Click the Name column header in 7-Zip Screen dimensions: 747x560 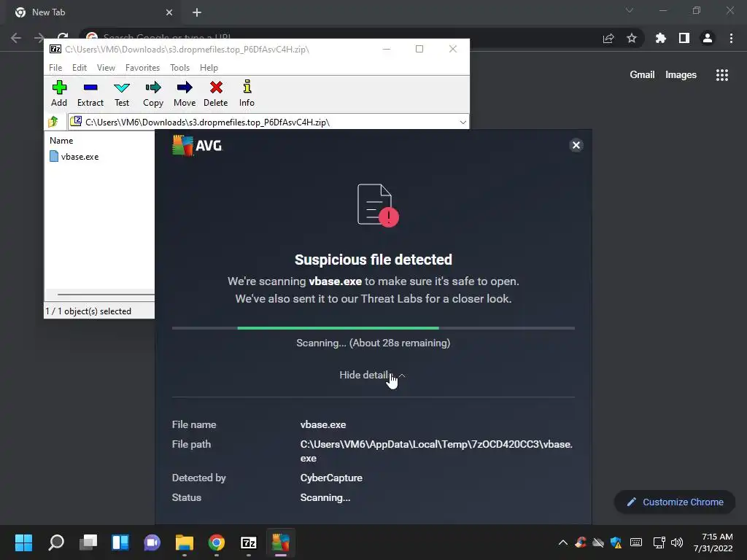[61, 141]
